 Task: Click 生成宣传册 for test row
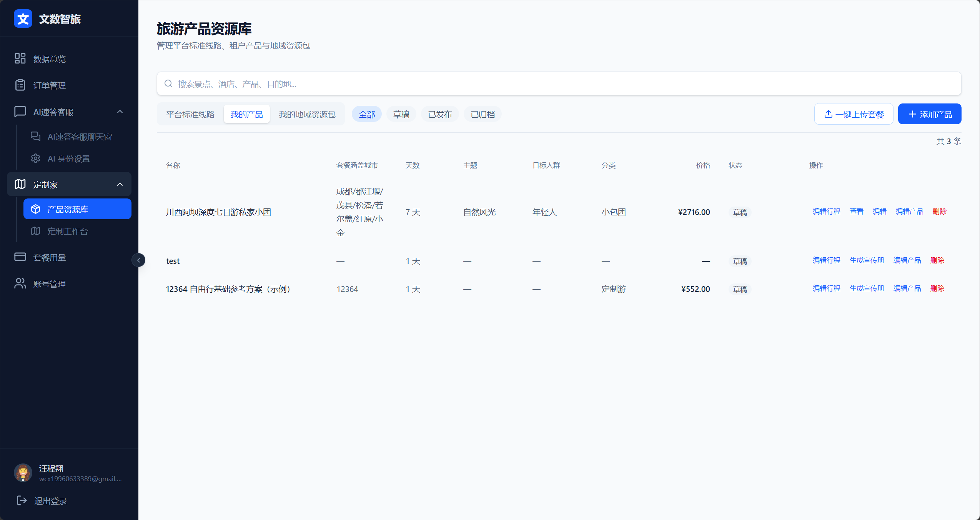pyautogui.click(x=867, y=260)
